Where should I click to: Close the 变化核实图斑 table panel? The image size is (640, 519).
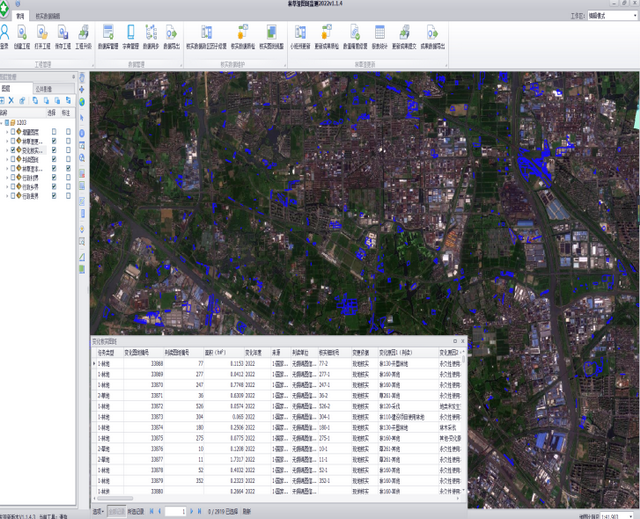pyautogui.click(x=462, y=341)
